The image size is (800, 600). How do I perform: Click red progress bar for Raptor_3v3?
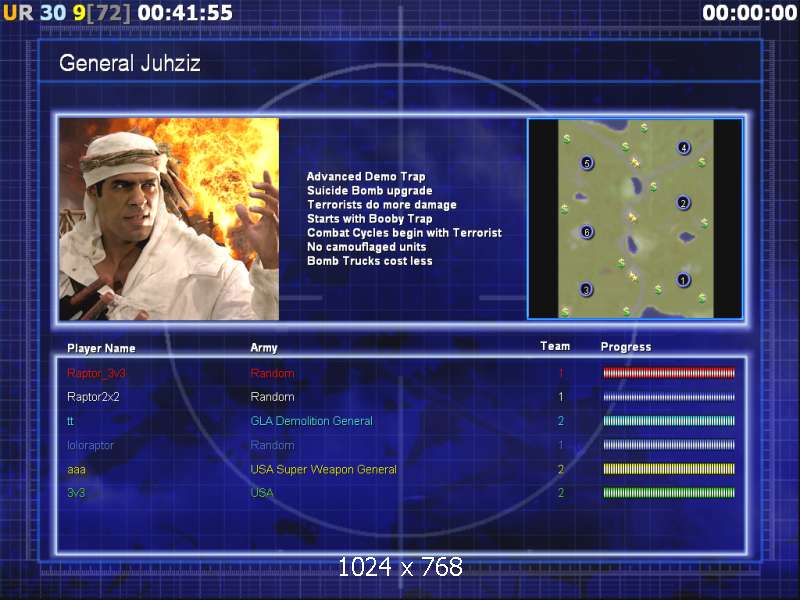[x=669, y=373]
